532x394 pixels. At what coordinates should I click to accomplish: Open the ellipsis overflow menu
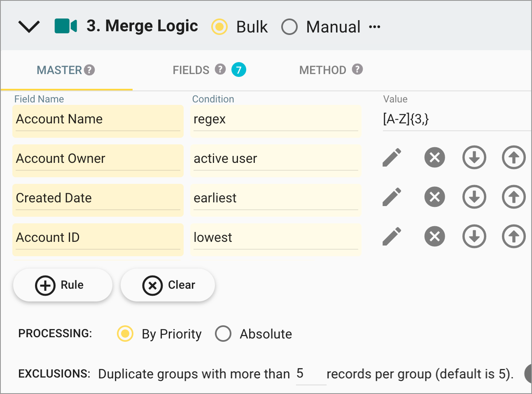pos(375,27)
